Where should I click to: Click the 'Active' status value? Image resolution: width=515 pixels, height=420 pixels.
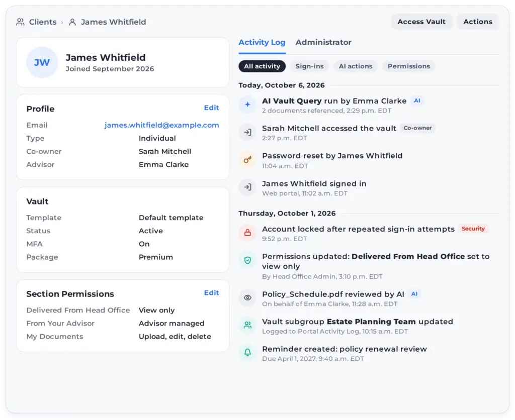(x=151, y=231)
